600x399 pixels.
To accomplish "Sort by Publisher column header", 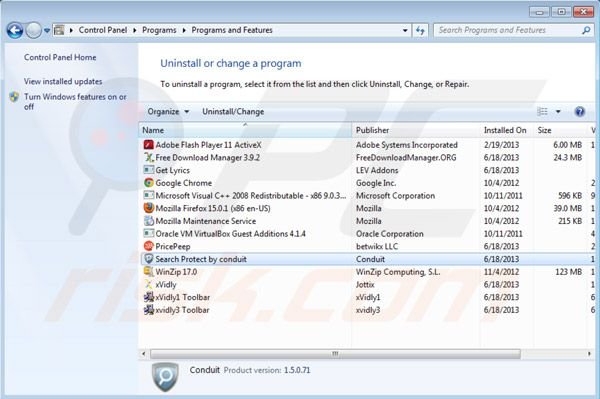I will 416,130.
